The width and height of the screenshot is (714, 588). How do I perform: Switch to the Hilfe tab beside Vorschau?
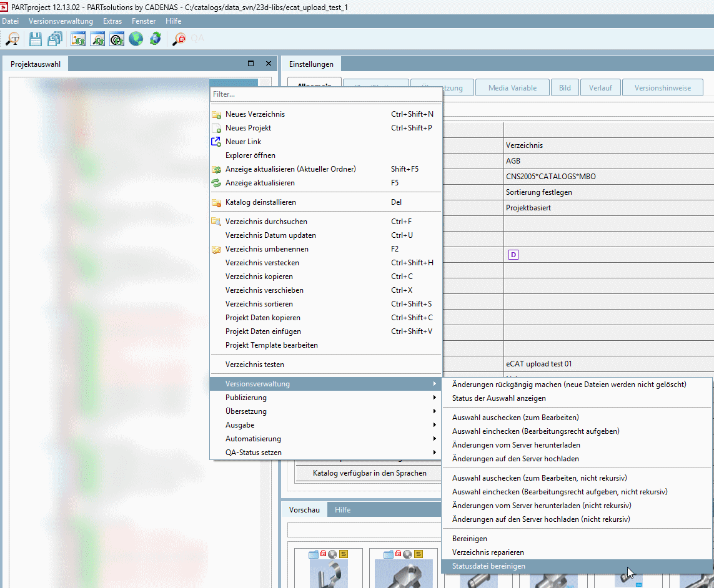342,510
